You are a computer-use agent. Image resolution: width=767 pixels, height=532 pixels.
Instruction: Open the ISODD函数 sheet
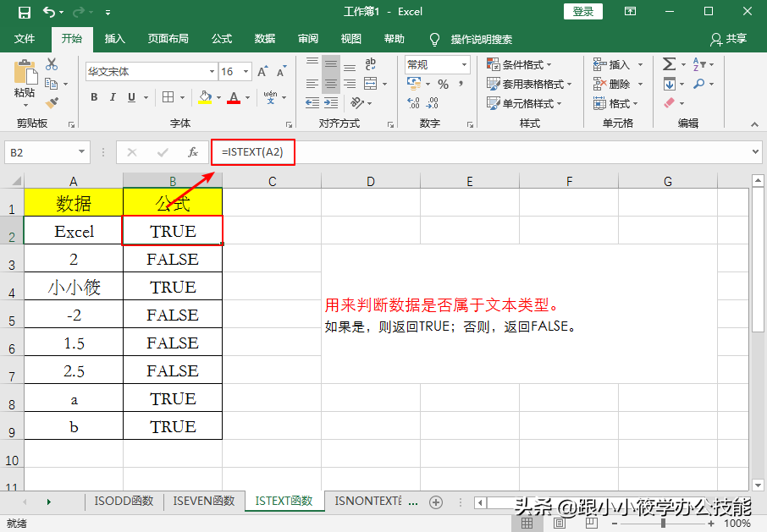(124, 502)
